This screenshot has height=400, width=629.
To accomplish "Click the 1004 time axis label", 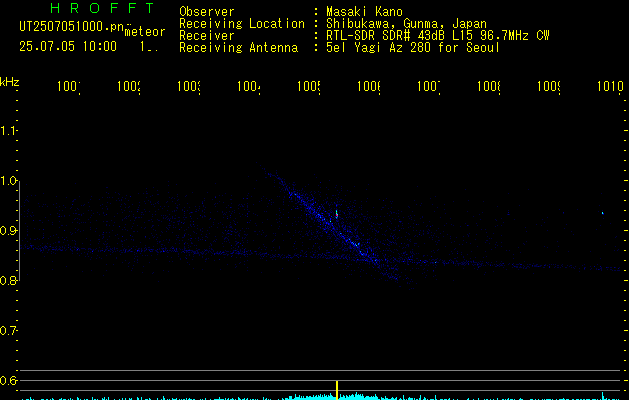I will point(249,86).
